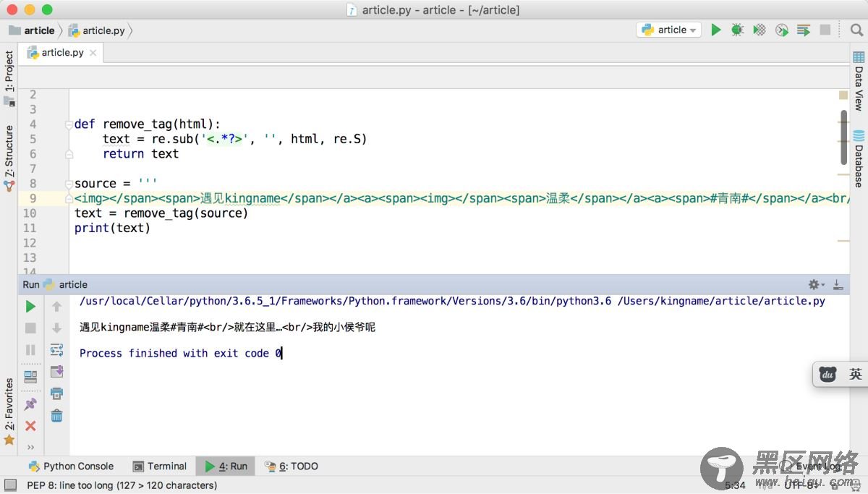Rerun article in the Run panel
Viewport: 868px width, 494px height.
pyautogui.click(x=30, y=307)
